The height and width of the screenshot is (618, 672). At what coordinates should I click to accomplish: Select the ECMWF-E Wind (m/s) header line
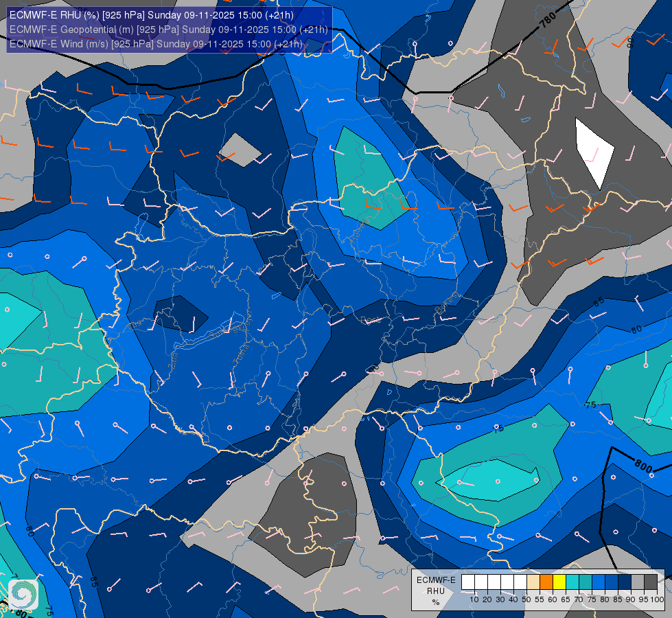(x=156, y=44)
